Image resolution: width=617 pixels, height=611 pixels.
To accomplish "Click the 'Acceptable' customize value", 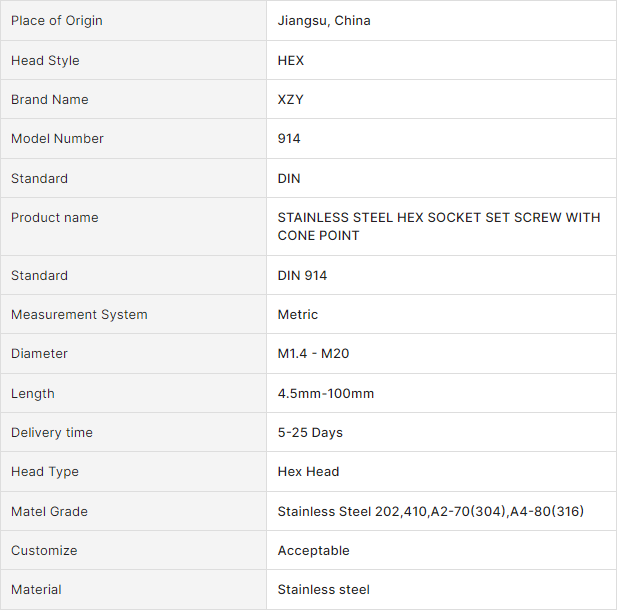I will tap(314, 551).
